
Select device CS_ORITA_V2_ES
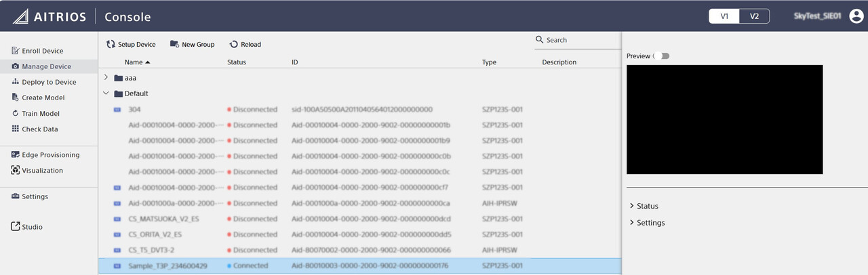click(155, 234)
